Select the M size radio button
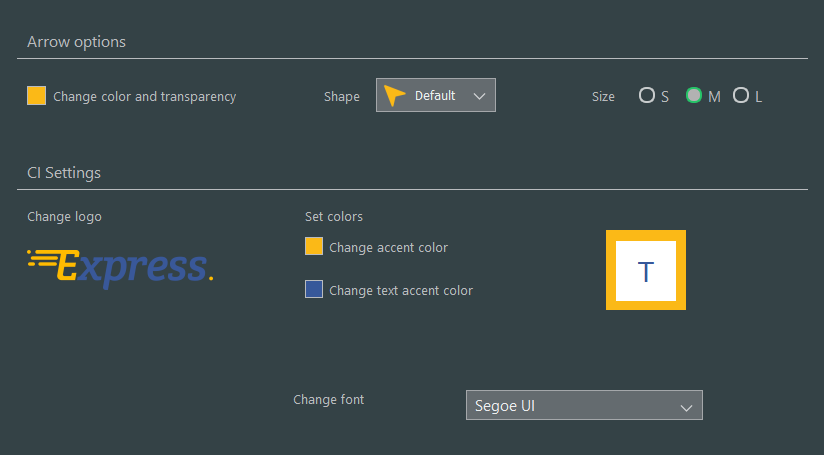This screenshot has width=824, height=455. [694, 95]
